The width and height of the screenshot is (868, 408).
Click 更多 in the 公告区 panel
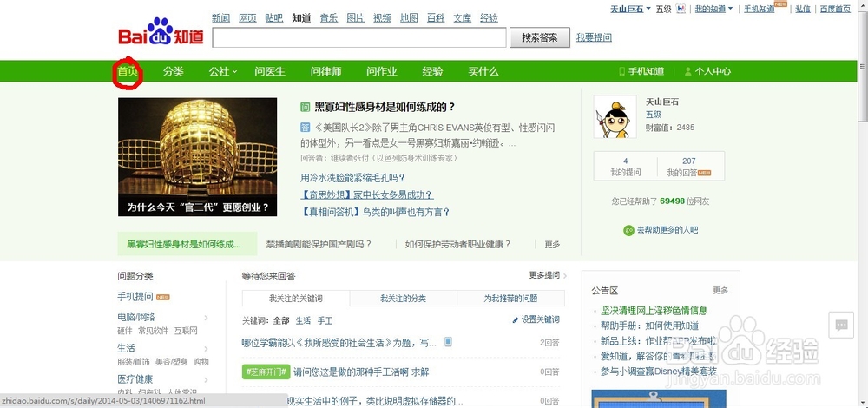[x=720, y=291]
